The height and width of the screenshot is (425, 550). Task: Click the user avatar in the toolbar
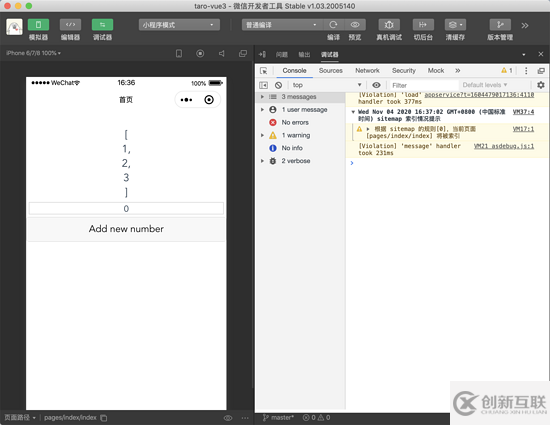click(14, 27)
